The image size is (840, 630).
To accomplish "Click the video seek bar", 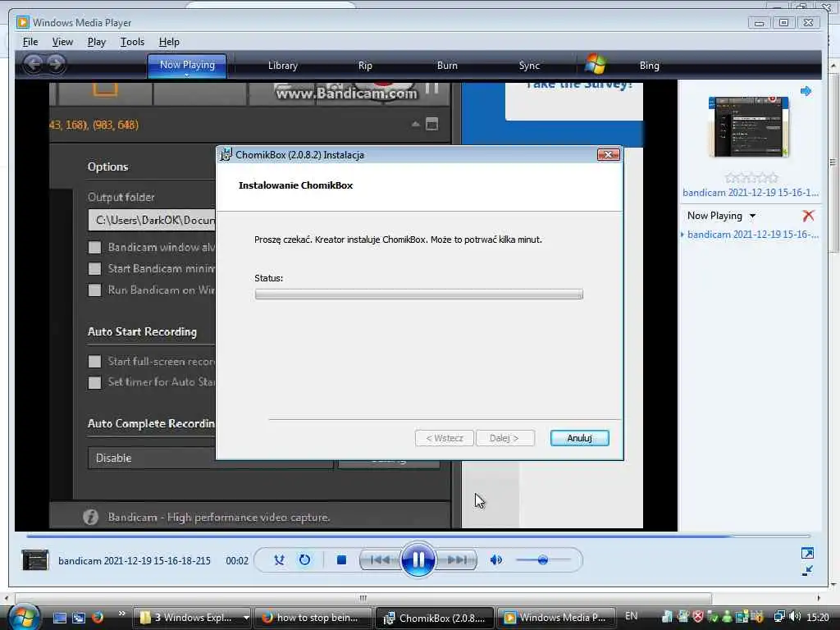I will [x=418, y=536].
